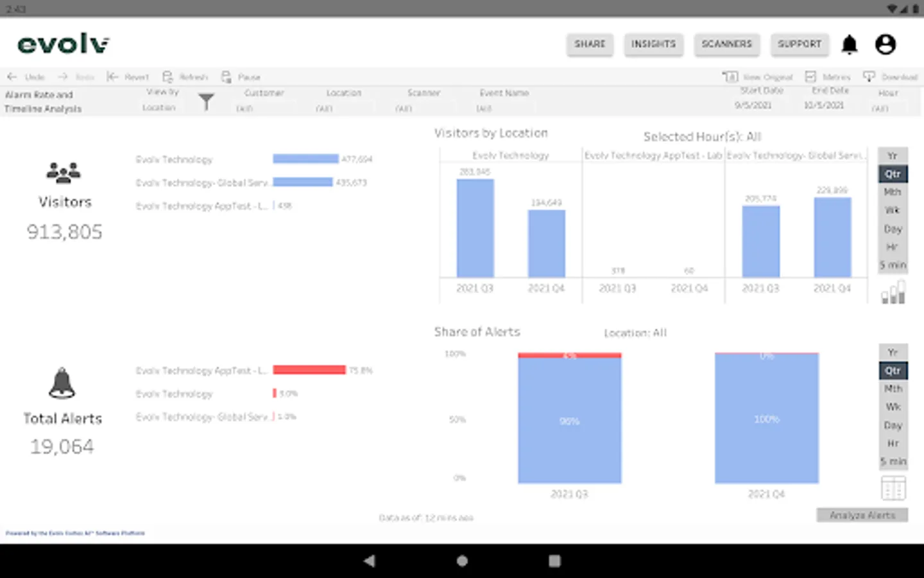Image resolution: width=924 pixels, height=578 pixels.
Task: Click the Analyze Alerts button
Action: 862,515
